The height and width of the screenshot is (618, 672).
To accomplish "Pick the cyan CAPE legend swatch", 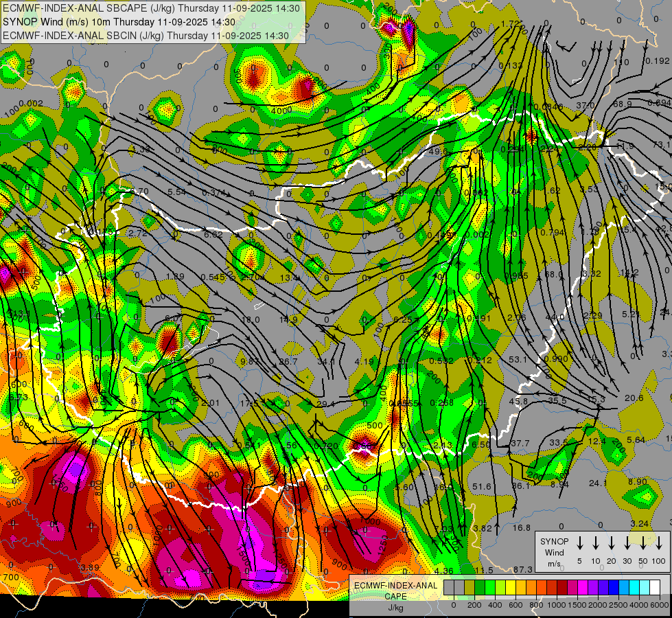I will 634,587.
